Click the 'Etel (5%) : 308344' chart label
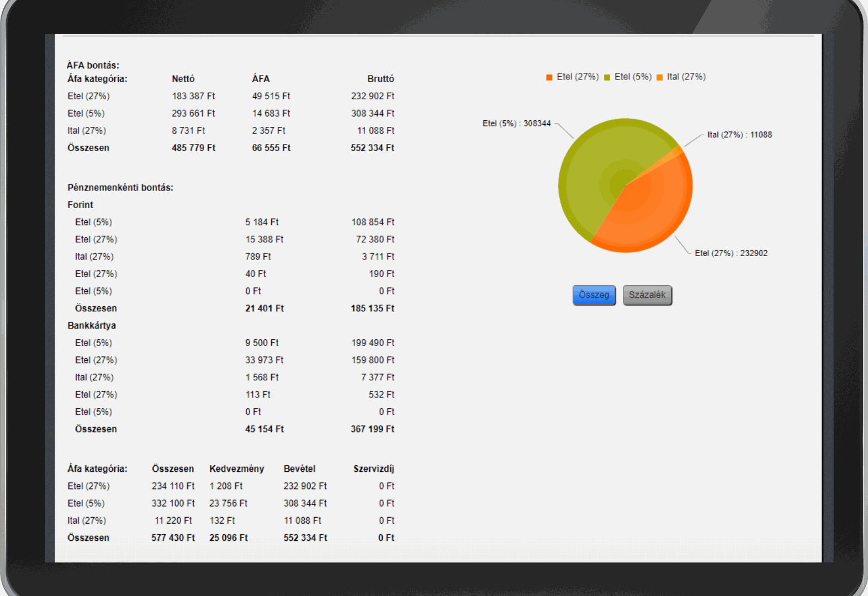The height and width of the screenshot is (596, 868). coord(516,124)
